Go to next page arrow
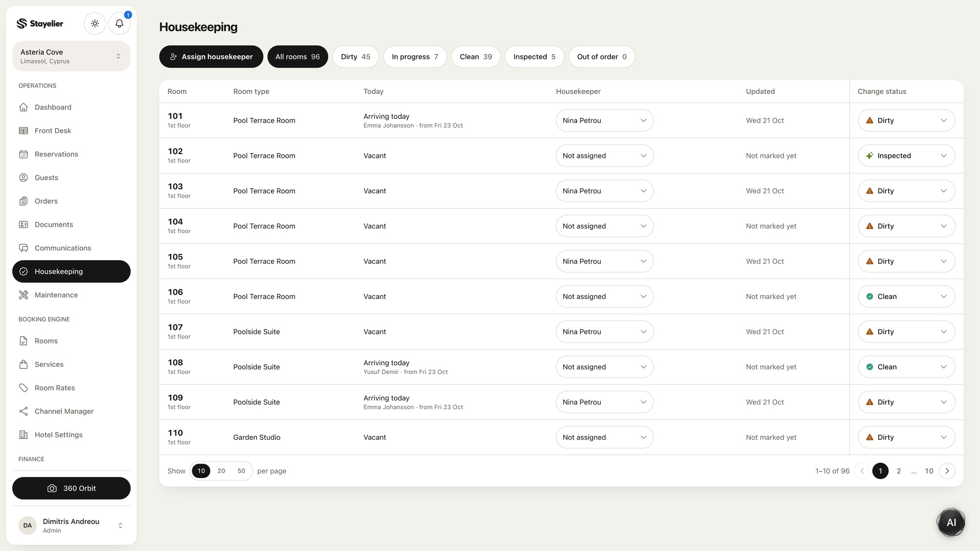 click(947, 471)
